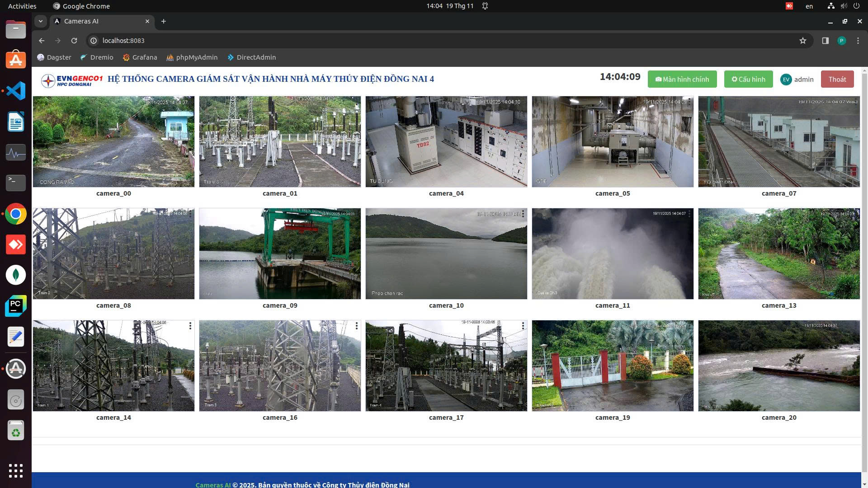Open Grafana bookmark
This screenshot has height=488, width=868.
tap(140, 57)
